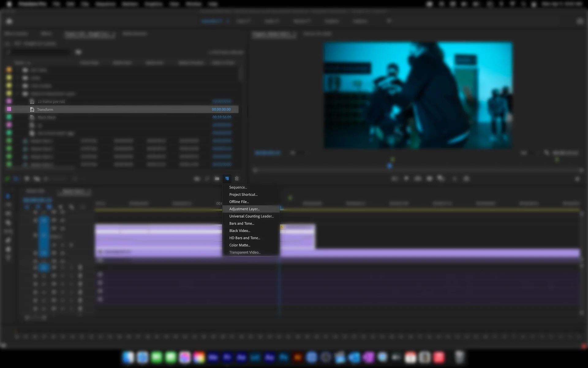Click the New Item icon in the Project panel

click(227, 178)
